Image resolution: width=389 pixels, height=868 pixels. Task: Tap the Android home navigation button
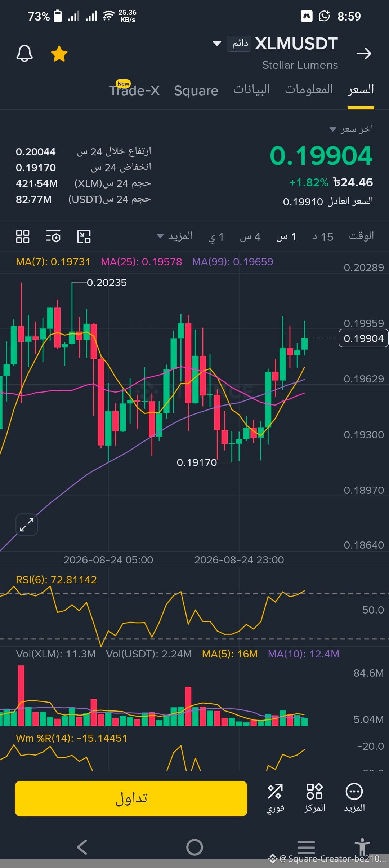[194, 847]
